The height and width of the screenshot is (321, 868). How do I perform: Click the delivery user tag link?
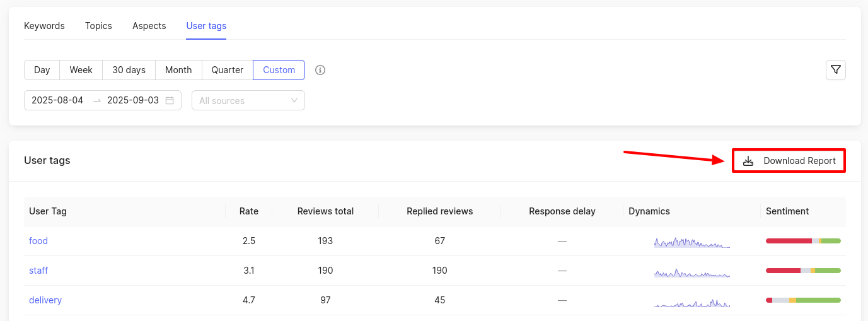(45, 300)
